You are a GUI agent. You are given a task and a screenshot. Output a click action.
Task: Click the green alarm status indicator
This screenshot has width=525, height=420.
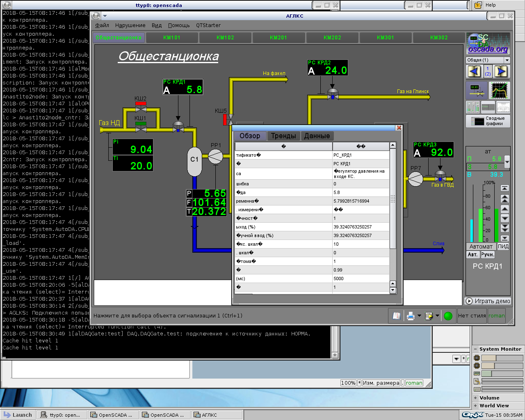tap(448, 316)
